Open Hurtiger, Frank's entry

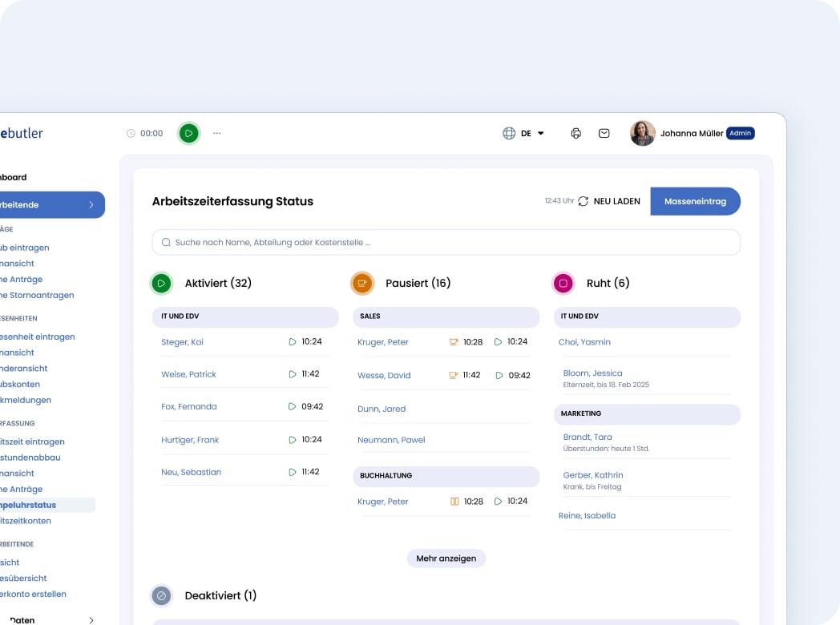(190, 440)
